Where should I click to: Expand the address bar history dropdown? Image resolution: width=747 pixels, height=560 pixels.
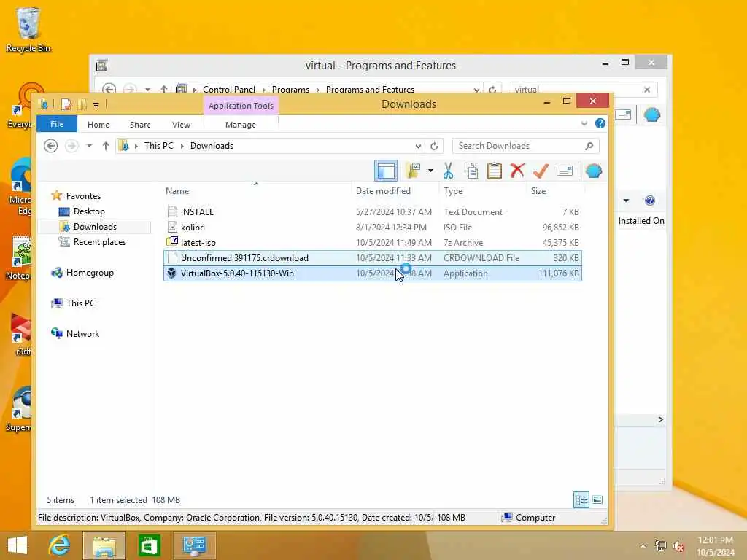pyautogui.click(x=418, y=146)
